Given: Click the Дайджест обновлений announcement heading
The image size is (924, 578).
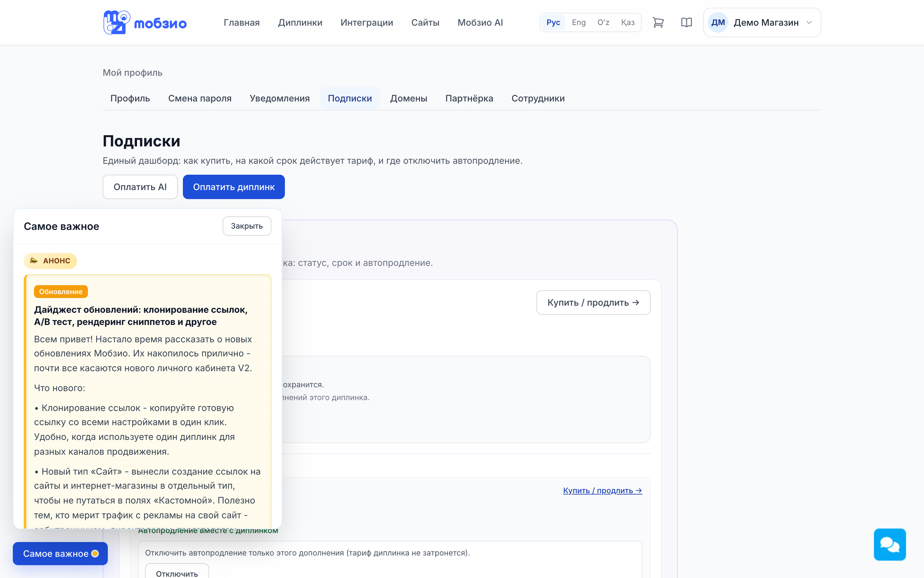Looking at the screenshot, I should (x=141, y=316).
